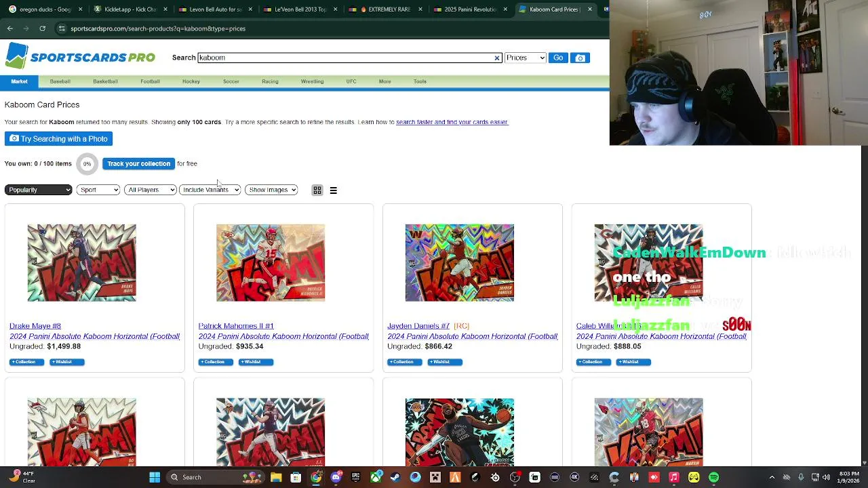Open network status in system tray

tap(815, 477)
